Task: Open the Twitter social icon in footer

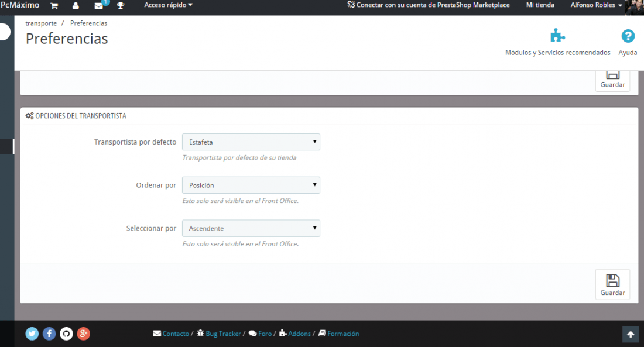Action: 32,334
